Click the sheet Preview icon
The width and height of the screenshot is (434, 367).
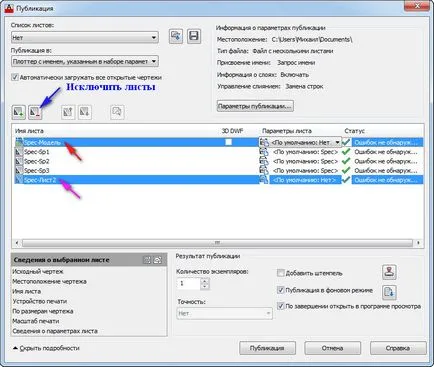click(x=117, y=112)
